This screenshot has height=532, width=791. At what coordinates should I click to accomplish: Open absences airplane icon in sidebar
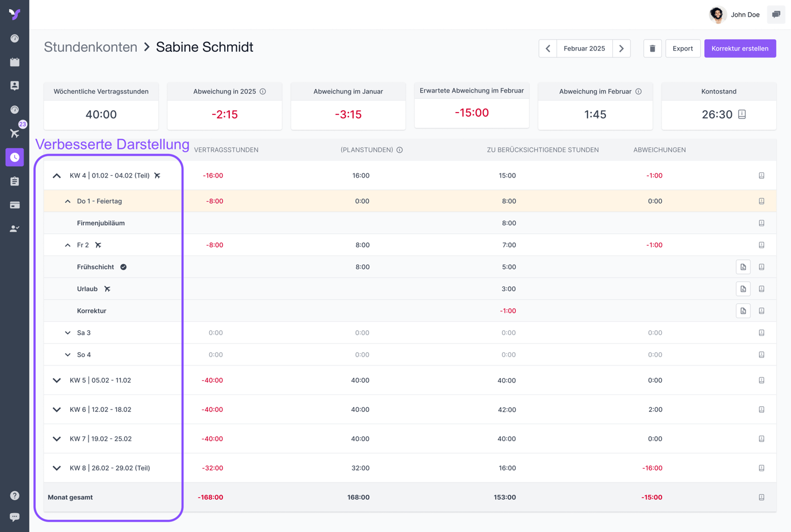pos(14,133)
